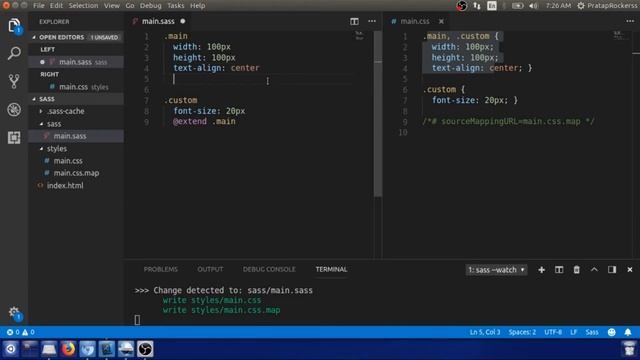The width and height of the screenshot is (640, 360).
Task: Switch to the main.css editor tab
Action: pyautogui.click(x=414, y=21)
